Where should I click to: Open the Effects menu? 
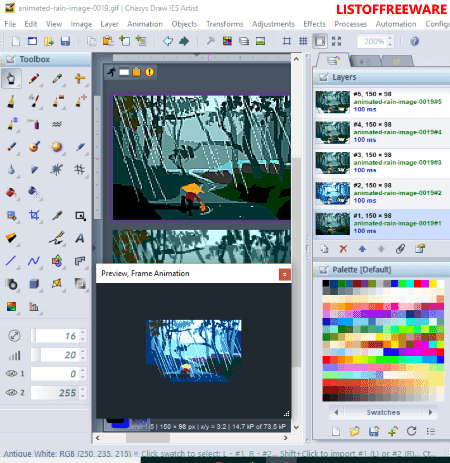(x=314, y=24)
